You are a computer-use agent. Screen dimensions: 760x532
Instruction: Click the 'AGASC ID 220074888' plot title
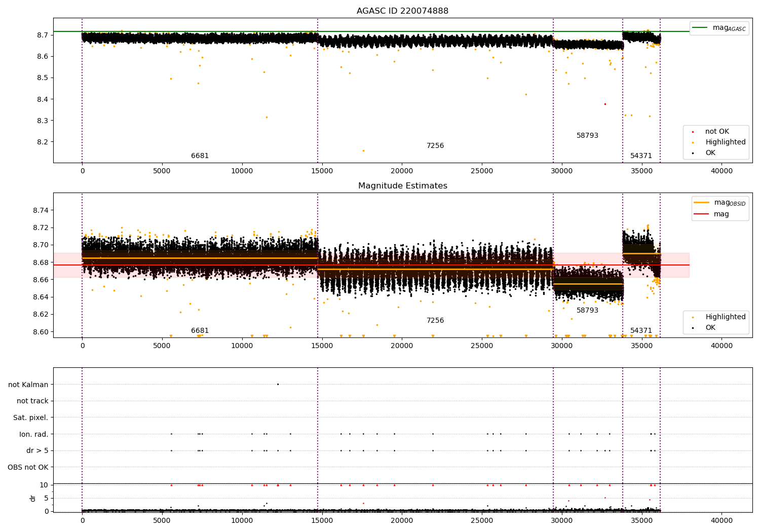pyautogui.click(x=402, y=11)
